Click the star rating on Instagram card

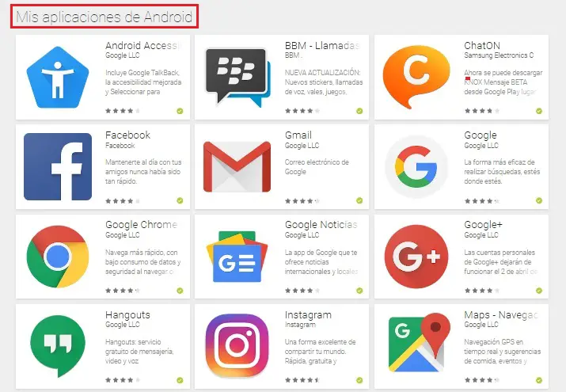(302, 380)
